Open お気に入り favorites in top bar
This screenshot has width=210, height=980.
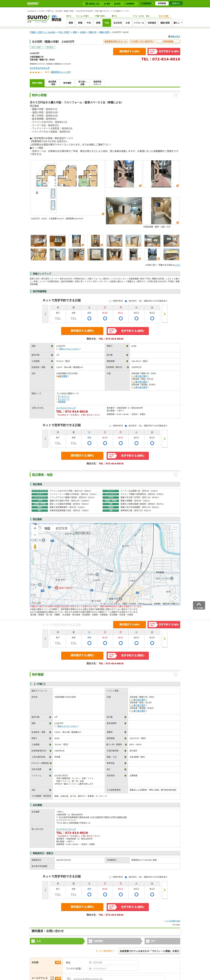point(93,3)
